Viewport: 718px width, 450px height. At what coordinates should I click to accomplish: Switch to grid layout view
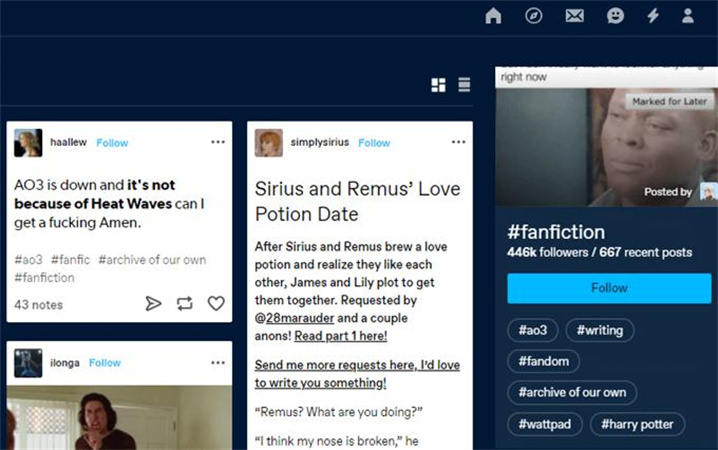pos(438,85)
